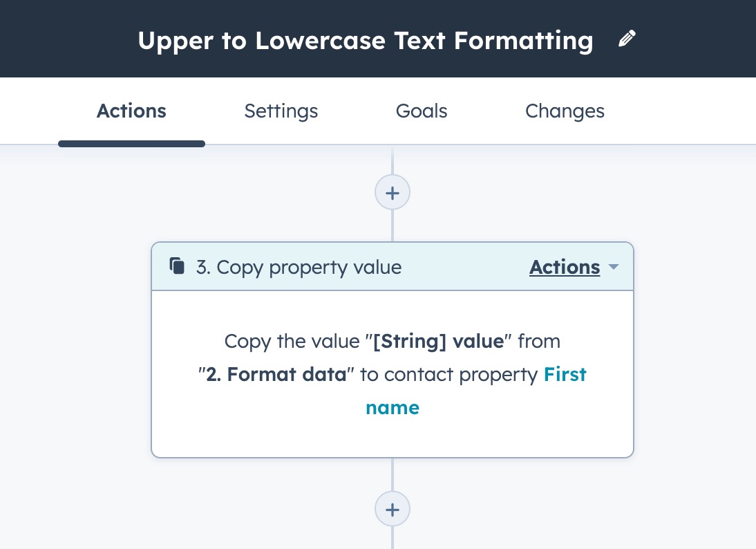
Task: Click the workflow title Upper to Lowercase Text Formatting
Action: pos(365,40)
